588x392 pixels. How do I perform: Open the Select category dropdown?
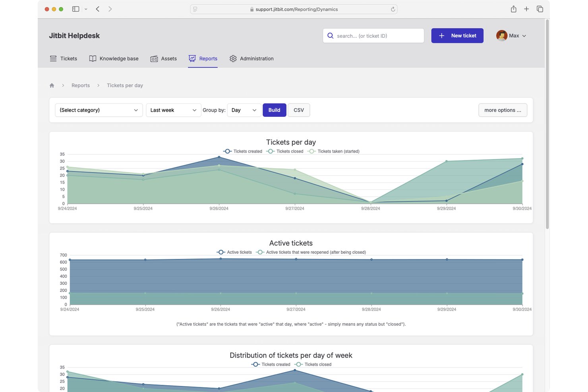(99, 110)
